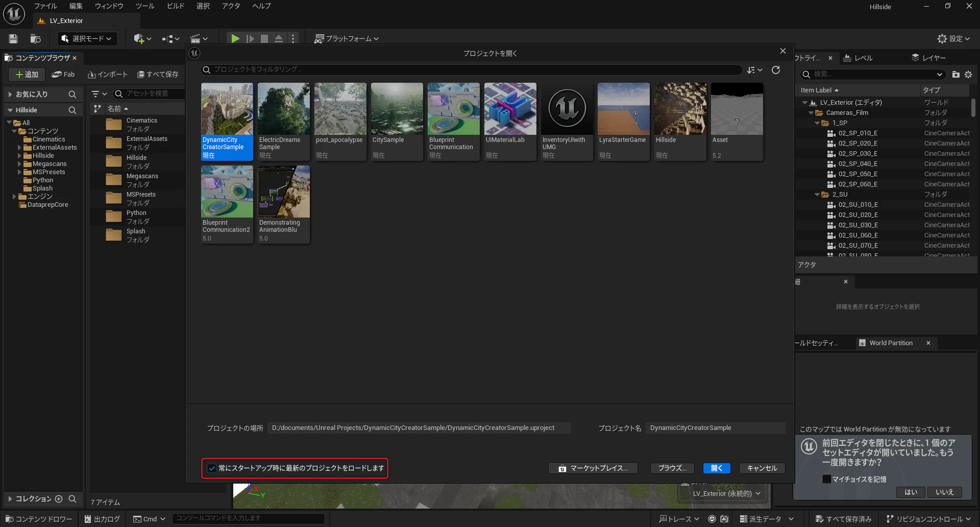Open the Settings dropdown
980x527 pixels.
coord(953,39)
